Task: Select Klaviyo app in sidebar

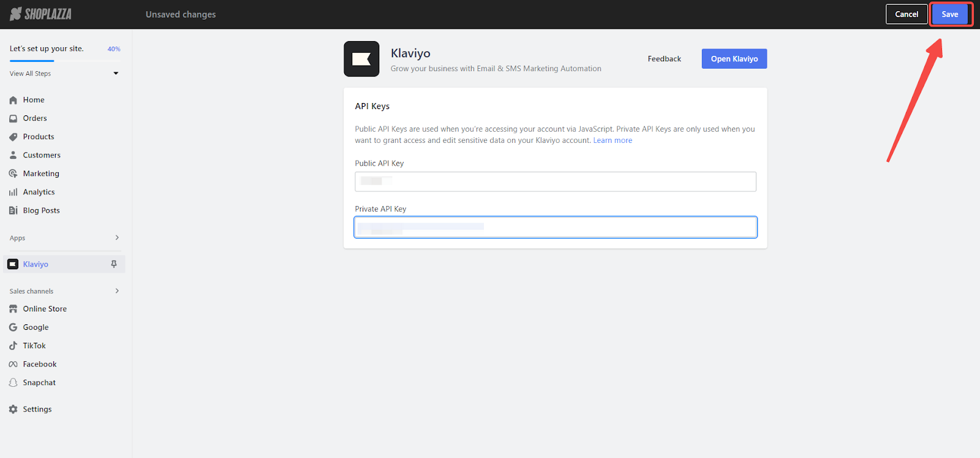Action: (64, 264)
